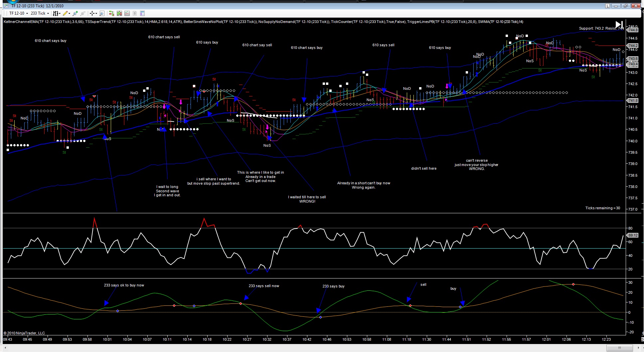Click the horizontal scrollbar thumb at bottom
644x352 pixels.
tap(619, 348)
